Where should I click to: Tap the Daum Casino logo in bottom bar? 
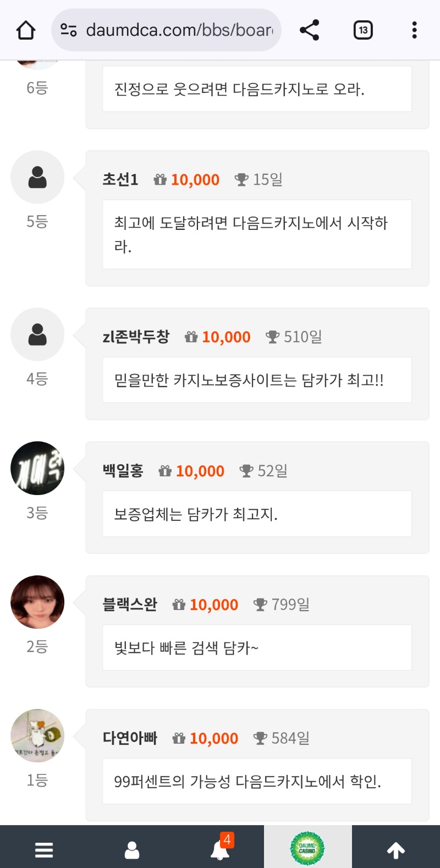tap(307, 849)
